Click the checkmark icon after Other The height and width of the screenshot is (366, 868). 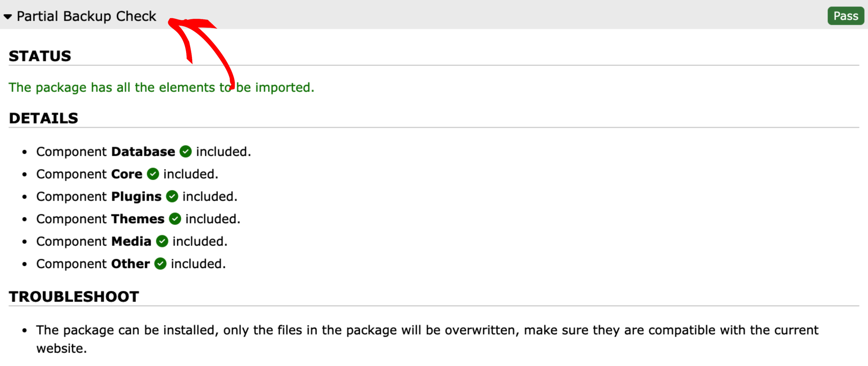click(160, 264)
